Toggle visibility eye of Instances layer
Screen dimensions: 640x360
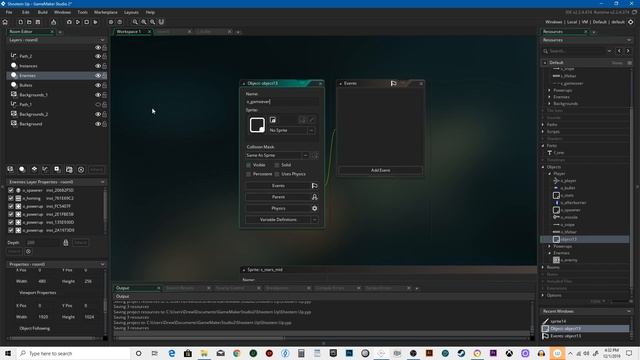[x=98, y=66]
